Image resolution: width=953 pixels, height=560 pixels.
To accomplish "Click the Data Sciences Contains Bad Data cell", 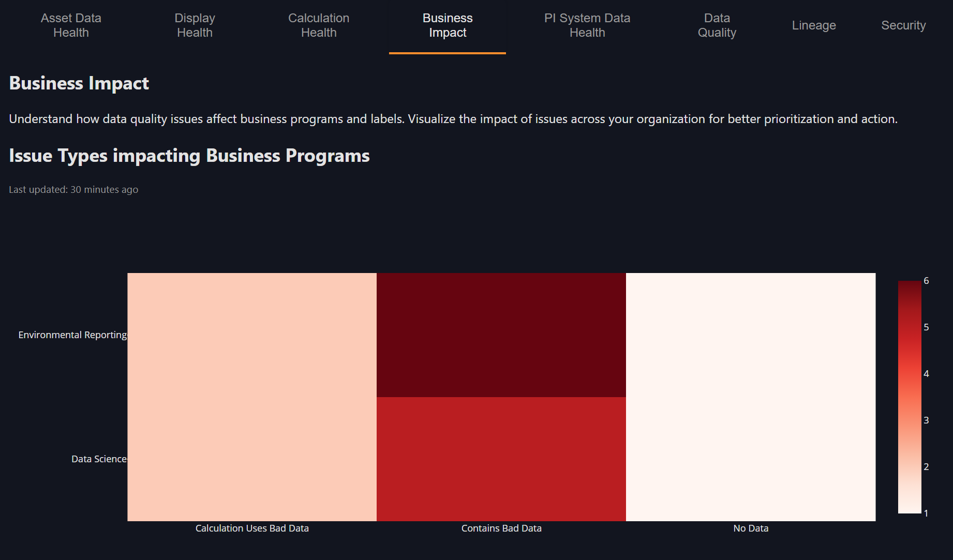I will tap(501, 459).
